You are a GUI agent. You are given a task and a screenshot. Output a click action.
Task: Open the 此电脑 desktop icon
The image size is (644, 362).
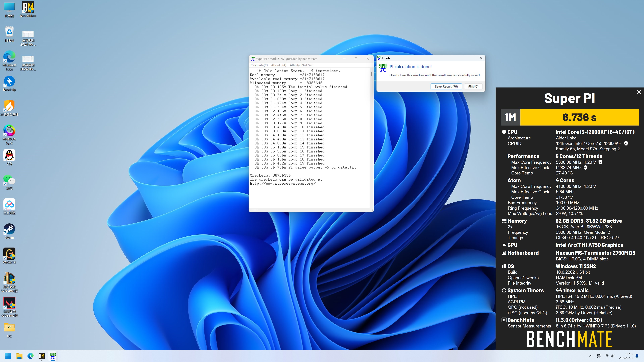pyautogui.click(x=10, y=10)
